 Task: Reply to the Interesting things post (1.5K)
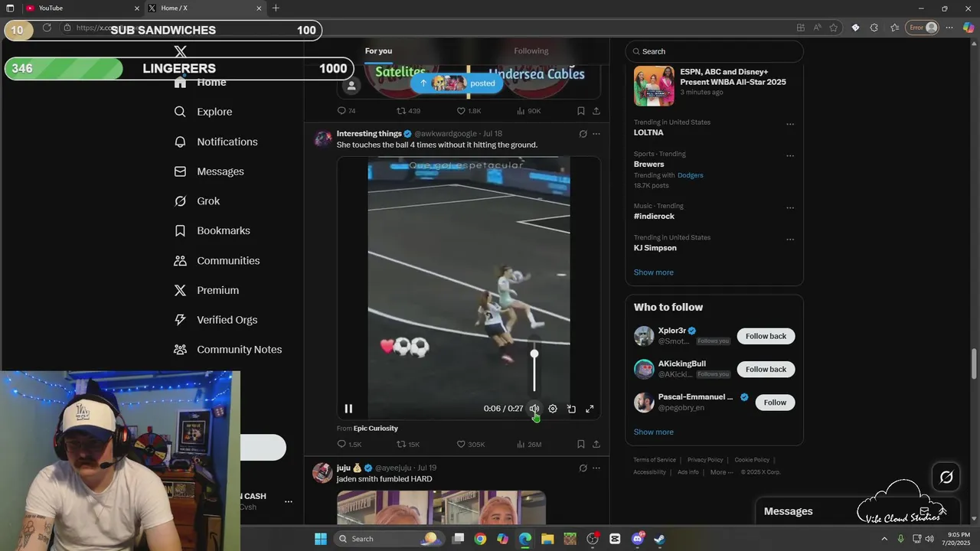(349, 444)
